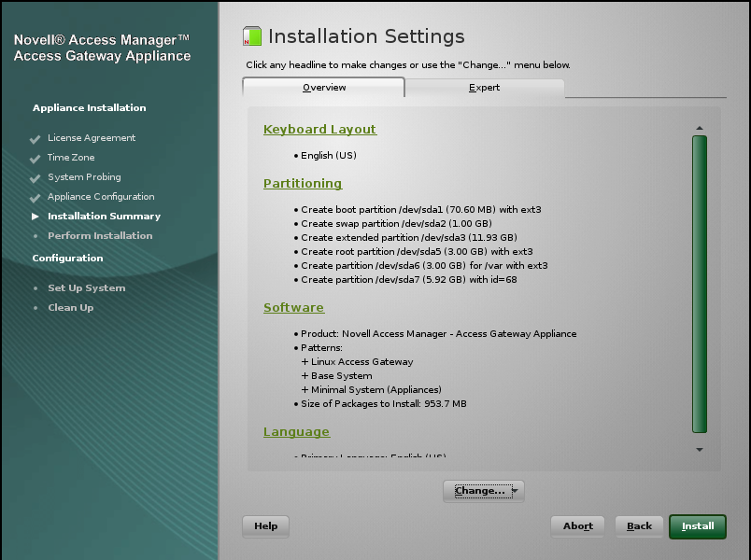This screenshot has height=560, width=751.
Task: Open the Partitioning headline link
Action: tap(303, 183)
